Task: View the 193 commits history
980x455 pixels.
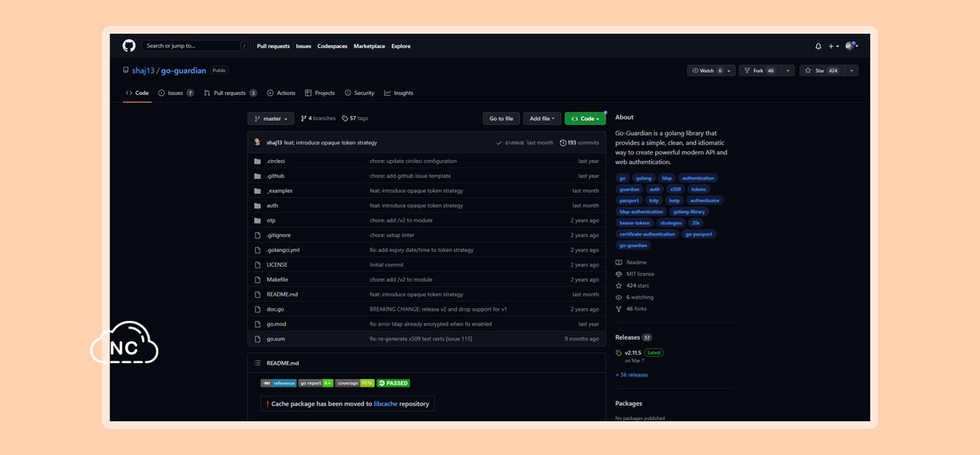Action: click(579, 143)
